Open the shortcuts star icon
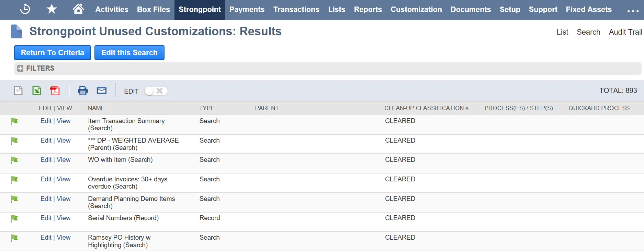The width and height of the screenshot is (644, 252). pos(52,9)
